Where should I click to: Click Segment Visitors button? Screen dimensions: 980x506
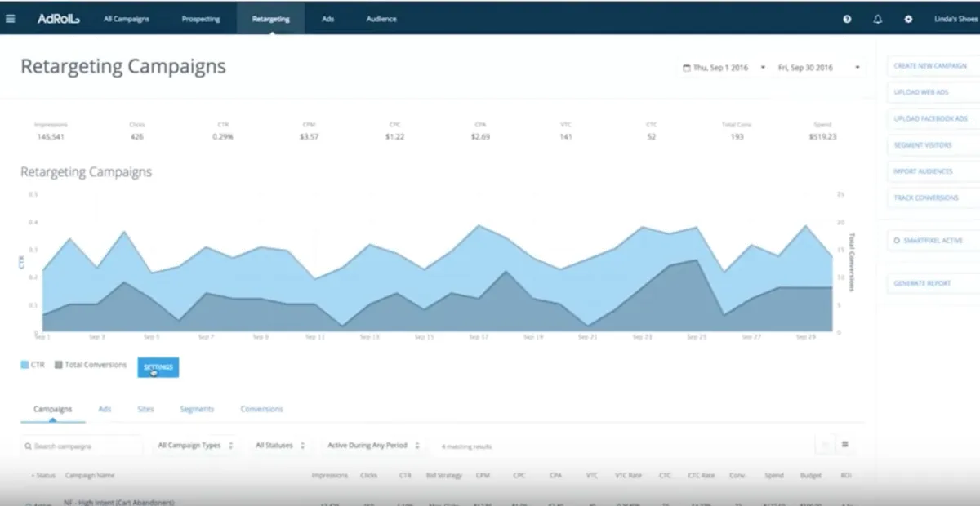[x=933, y=144]
